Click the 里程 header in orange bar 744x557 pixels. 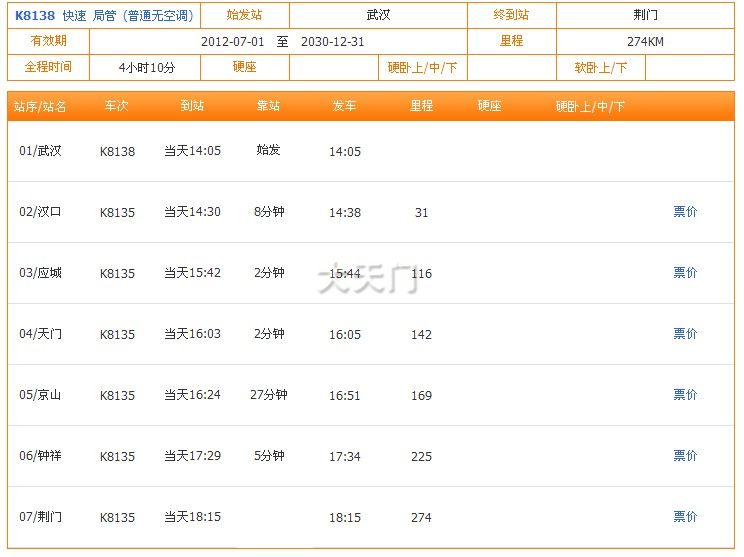pos(421,106)
